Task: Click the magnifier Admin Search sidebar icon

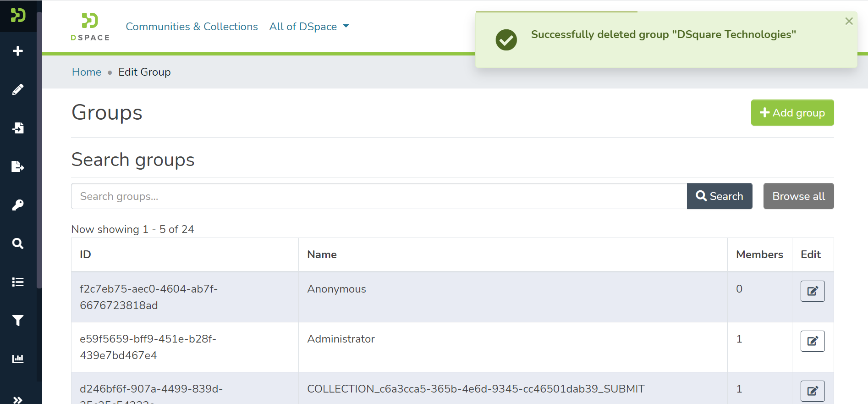Action: tap(18, 244)
